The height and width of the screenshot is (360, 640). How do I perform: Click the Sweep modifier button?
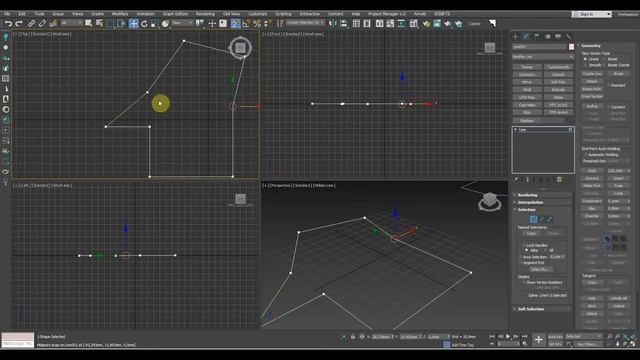tap(527, 67)
